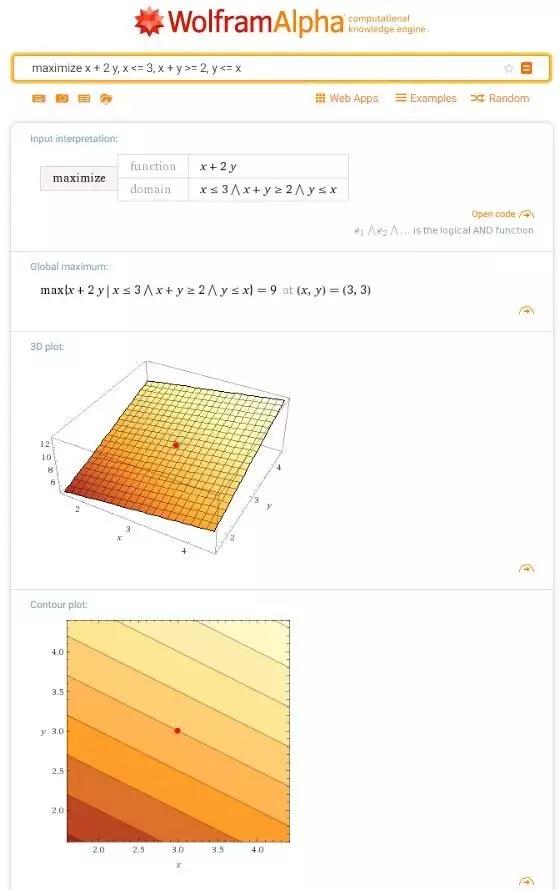Click the file upload icon below search box
560x890 pixels.
[106, 98]
